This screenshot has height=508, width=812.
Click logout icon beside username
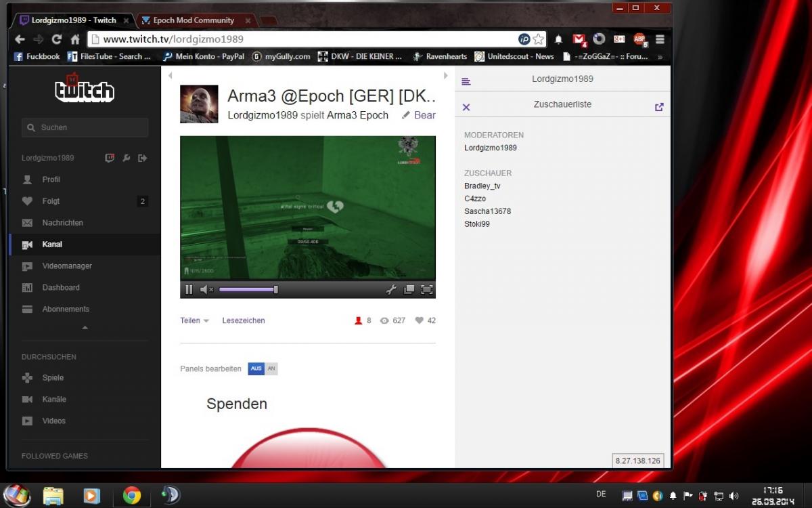[142, 158]
